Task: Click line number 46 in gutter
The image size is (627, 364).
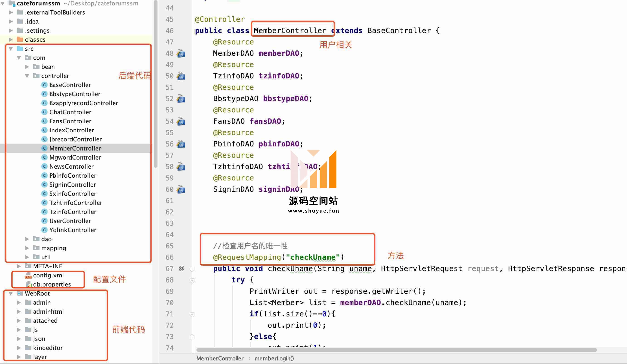Action: [x=169, y=31]
